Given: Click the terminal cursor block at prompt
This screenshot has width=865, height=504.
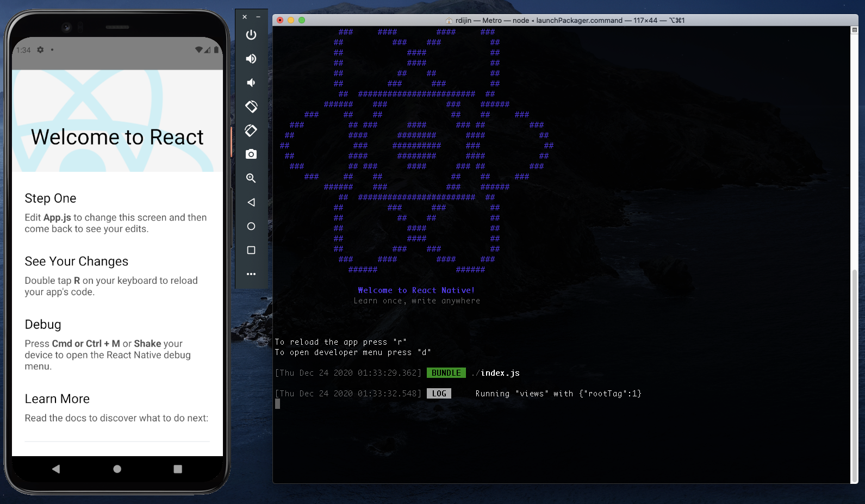Looking at the screenshot, I should [x=277, y=404].
